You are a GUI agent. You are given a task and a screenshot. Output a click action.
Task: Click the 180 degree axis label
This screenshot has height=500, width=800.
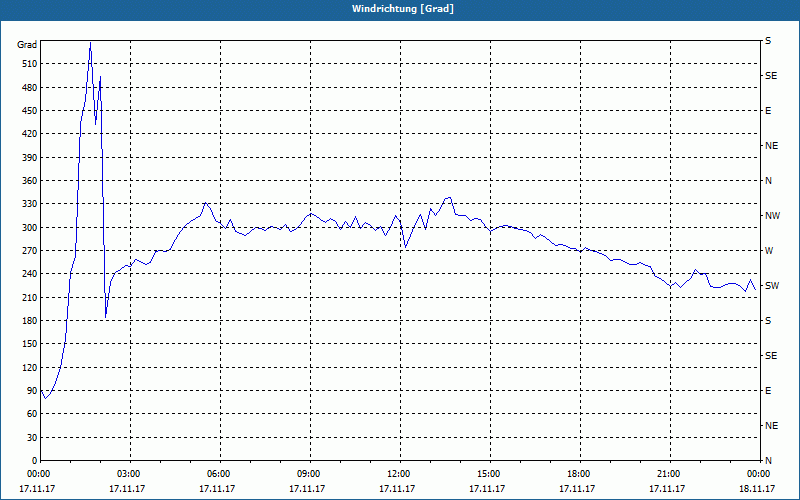coord(30,320)
